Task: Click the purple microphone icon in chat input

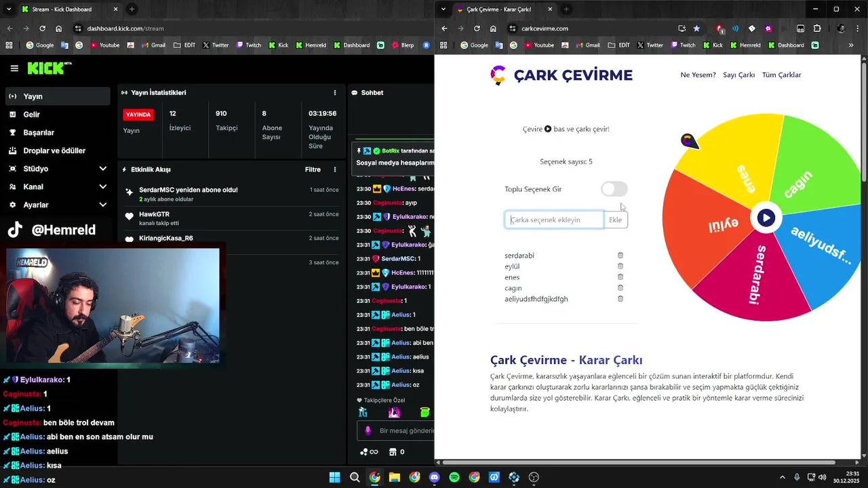Action: pyautogui.click(x=368, y=430)
